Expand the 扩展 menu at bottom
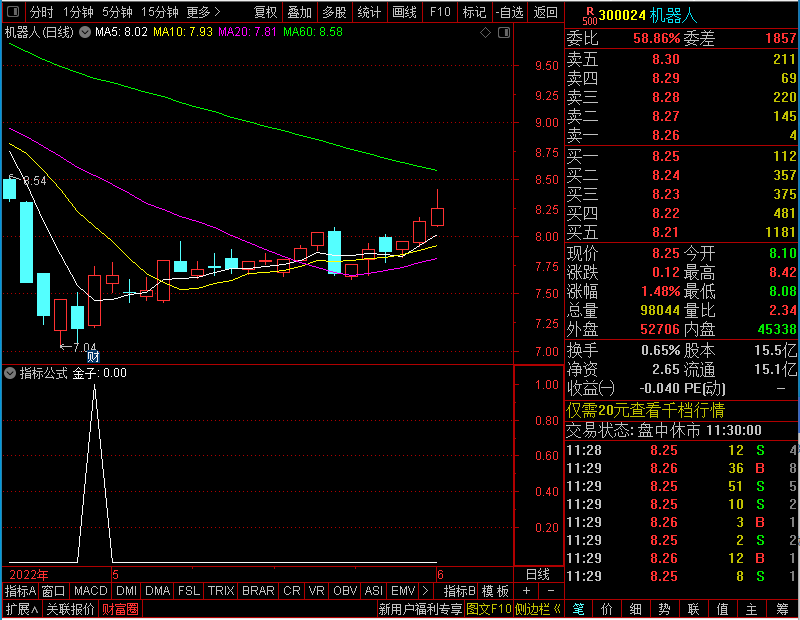Viewport: 800px width, 620px height. pos(22,609)
